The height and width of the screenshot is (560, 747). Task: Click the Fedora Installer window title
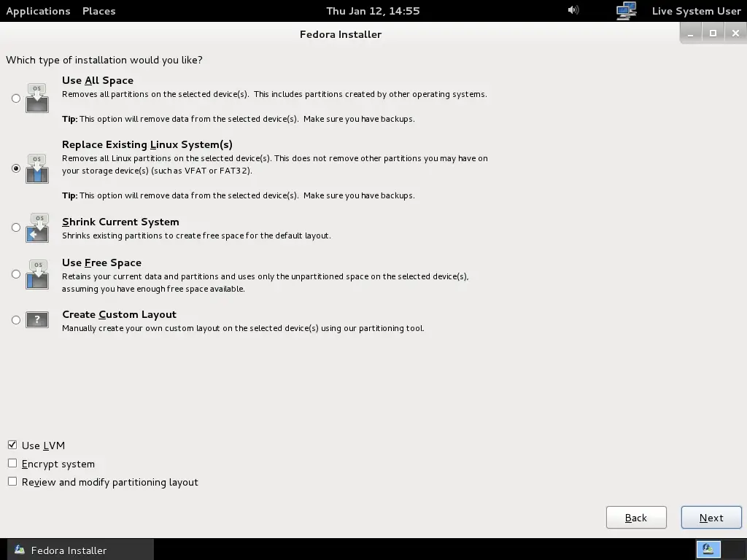(341, 34)
